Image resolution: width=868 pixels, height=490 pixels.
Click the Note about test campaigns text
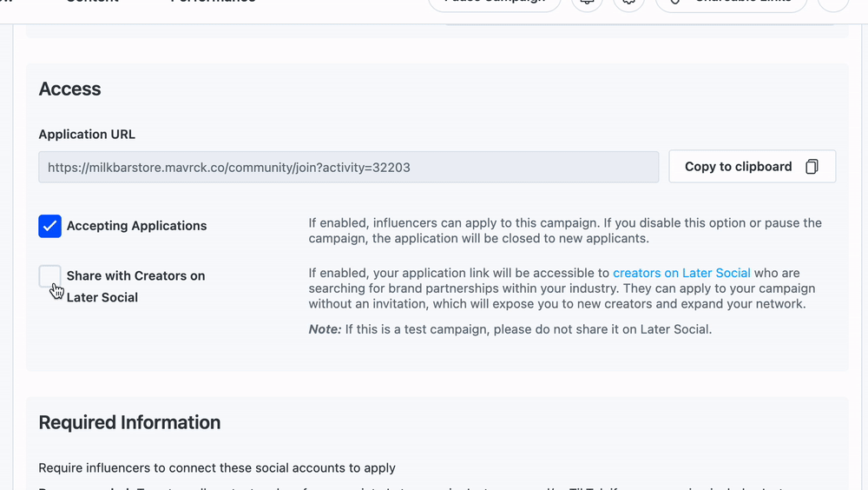coord(510,329)
